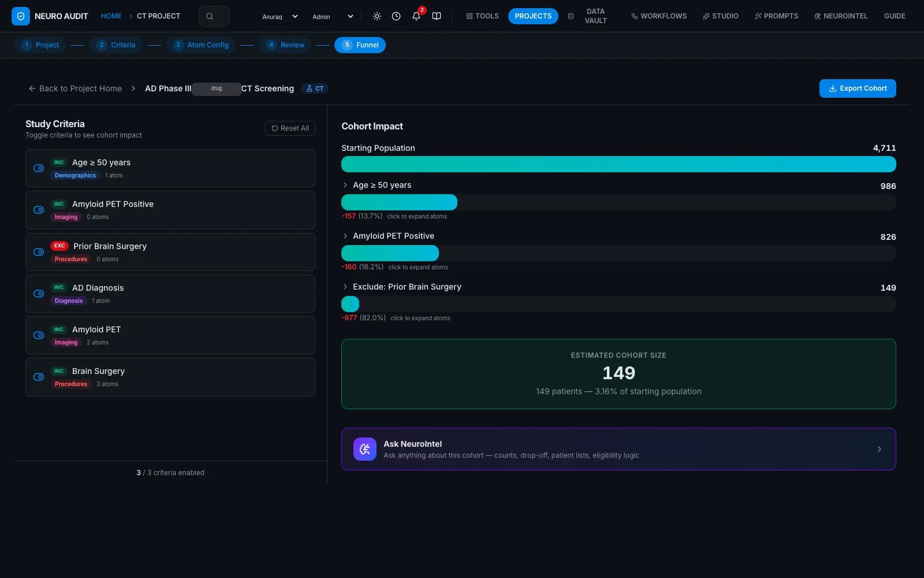Go to step 4 Review
The height and width of the screenshot is (578, 924).
(x=286, y=45)
